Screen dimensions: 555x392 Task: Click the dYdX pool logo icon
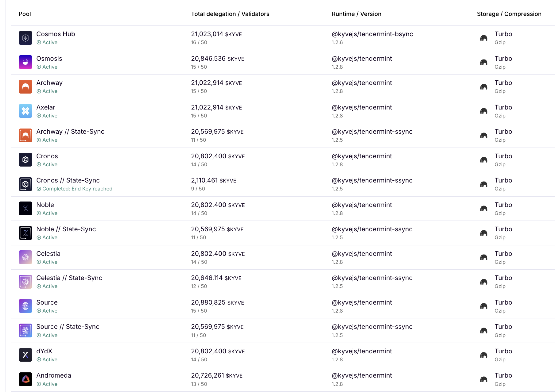[x=25, y=355]
